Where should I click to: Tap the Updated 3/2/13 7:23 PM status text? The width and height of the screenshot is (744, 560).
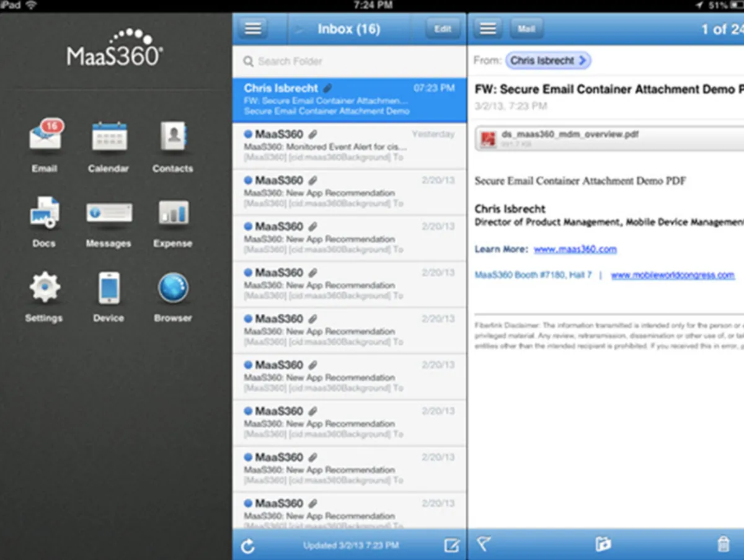351,546
